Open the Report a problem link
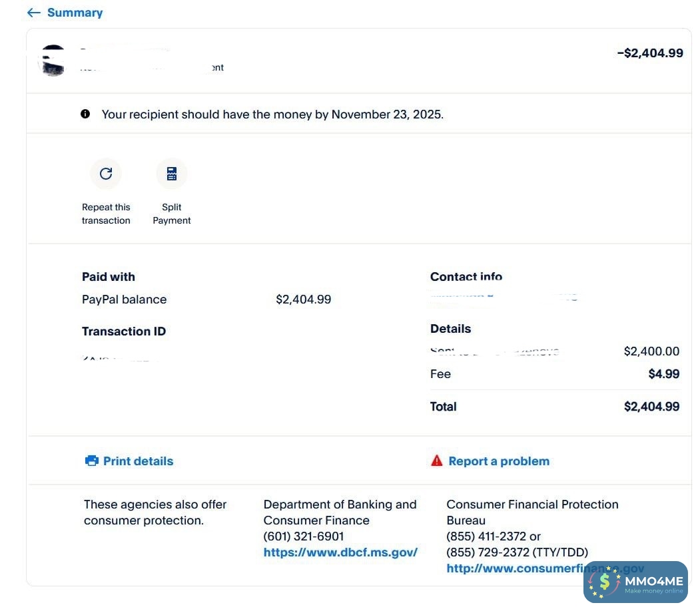Image resolution: width=700 pixels, height=615 pixels. tap(499, 461)
